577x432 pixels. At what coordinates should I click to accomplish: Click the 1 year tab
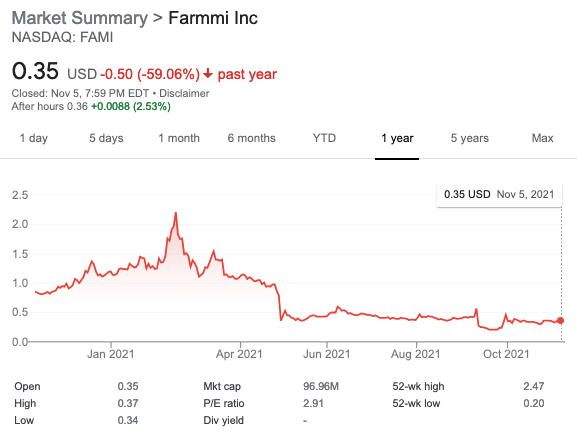tap(397, 138)
